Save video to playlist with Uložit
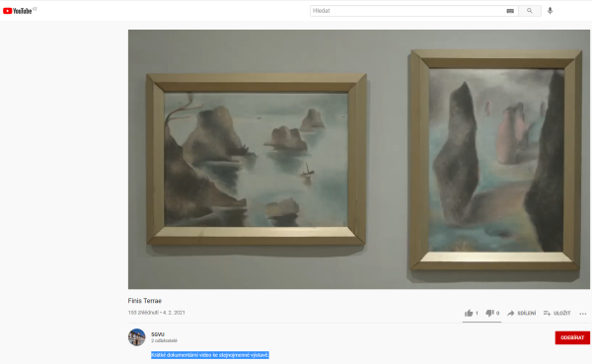 point(556,313)
